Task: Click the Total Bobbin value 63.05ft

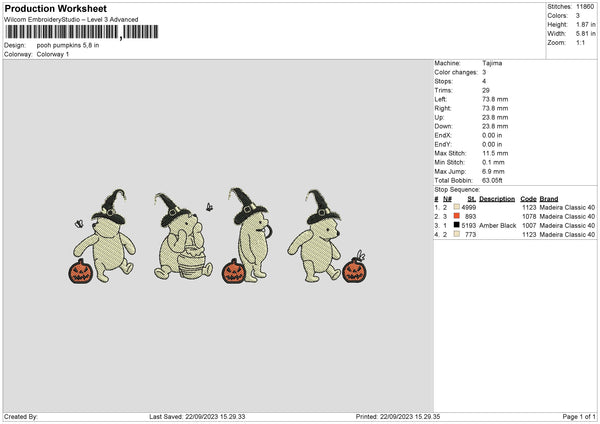Action: click(x=492, y=180)
